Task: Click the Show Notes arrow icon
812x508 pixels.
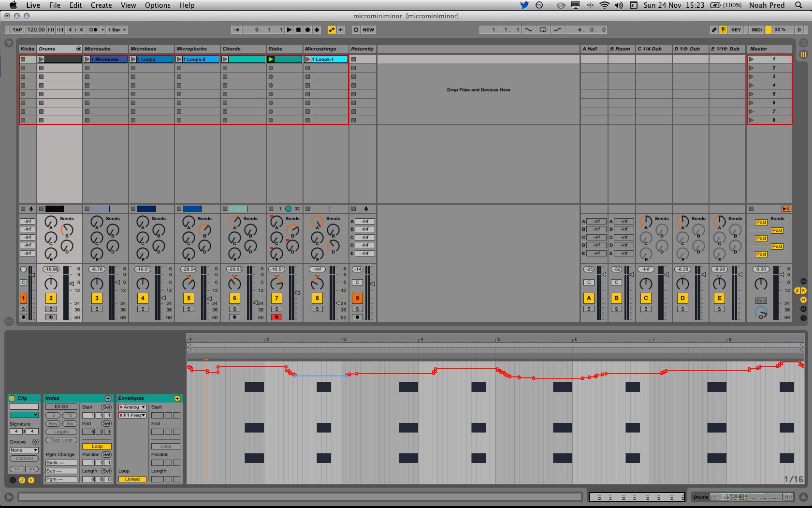Action: (108, 398)
